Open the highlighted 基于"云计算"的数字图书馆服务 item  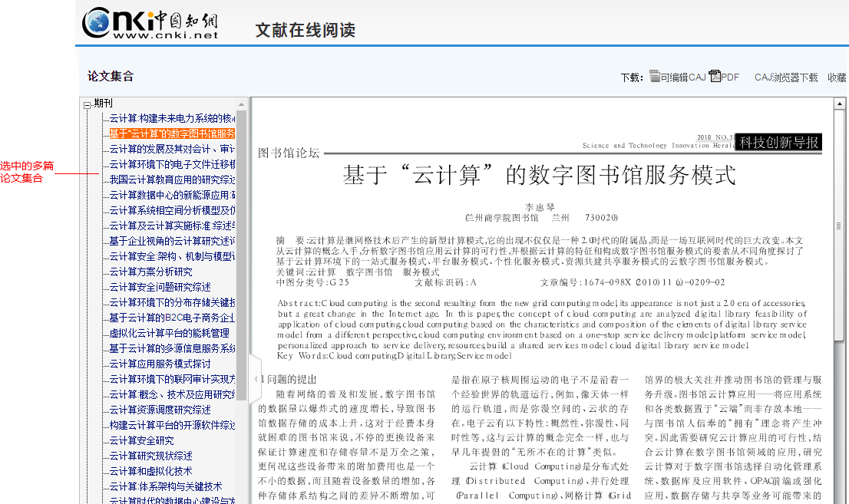click(172, 133)
